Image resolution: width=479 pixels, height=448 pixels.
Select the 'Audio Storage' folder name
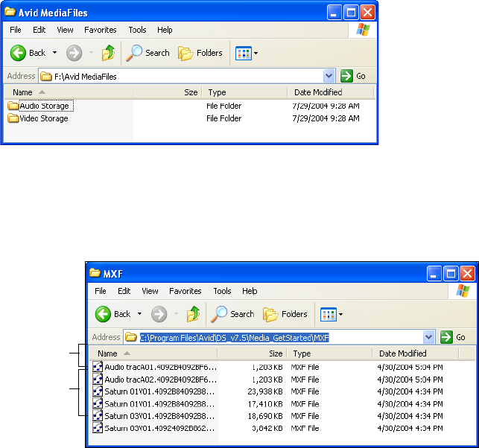[x=45, y=106]
